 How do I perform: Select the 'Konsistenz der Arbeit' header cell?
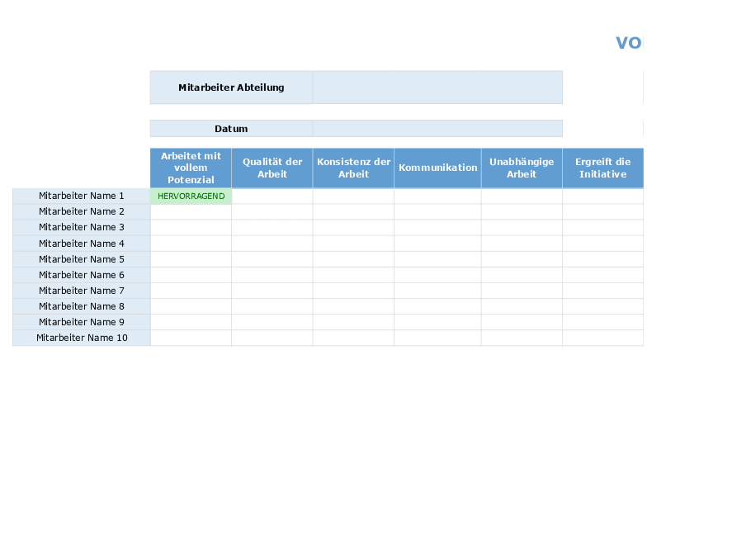tap(353, 168)
